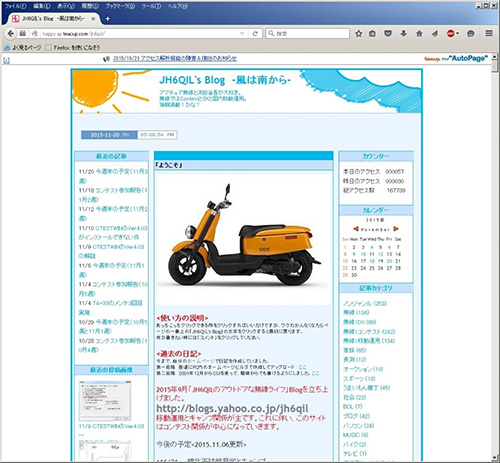500x463 pixels.
Task: Open the オークション (10) category
Action: tap(363, 369)
